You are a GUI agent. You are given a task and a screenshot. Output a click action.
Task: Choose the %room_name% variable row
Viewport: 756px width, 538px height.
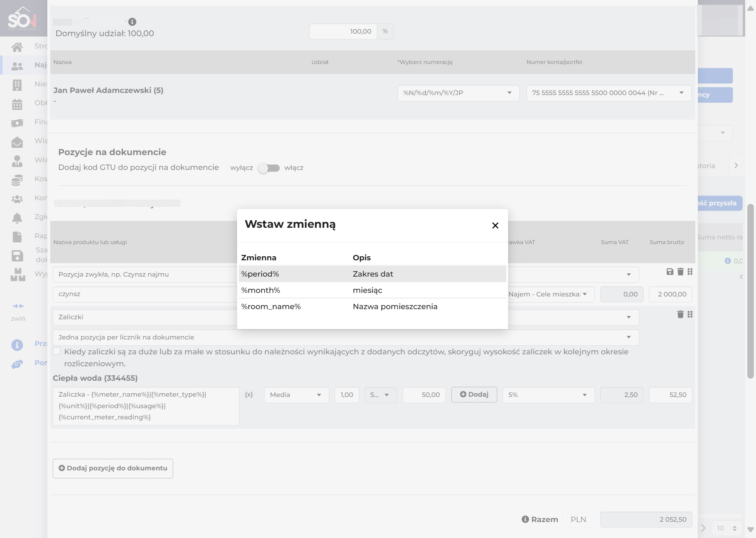tap(372, 306)
